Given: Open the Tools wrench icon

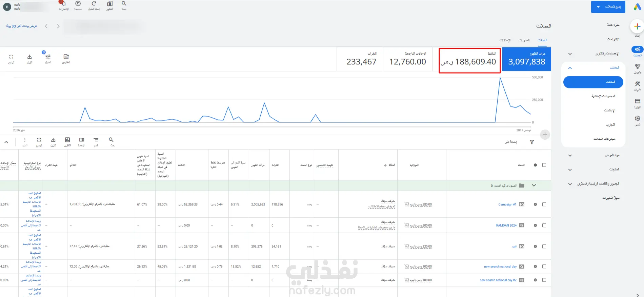Looking at the screenshot, I should 638,84.
